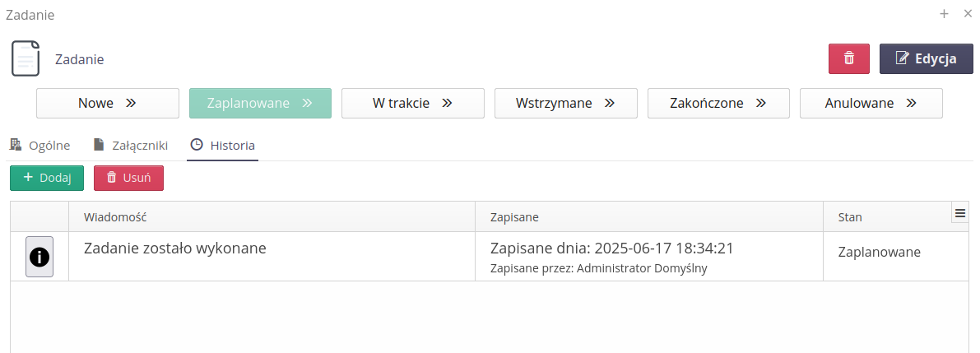Click the Wiadomość column header
The width and height of the screenshot is (980, 353).
272,217
